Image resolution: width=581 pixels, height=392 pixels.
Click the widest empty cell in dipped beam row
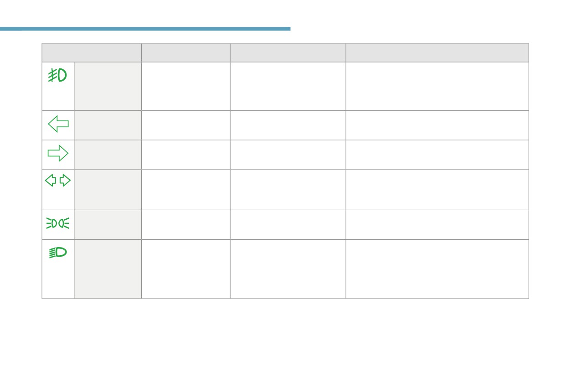[437, 269]
